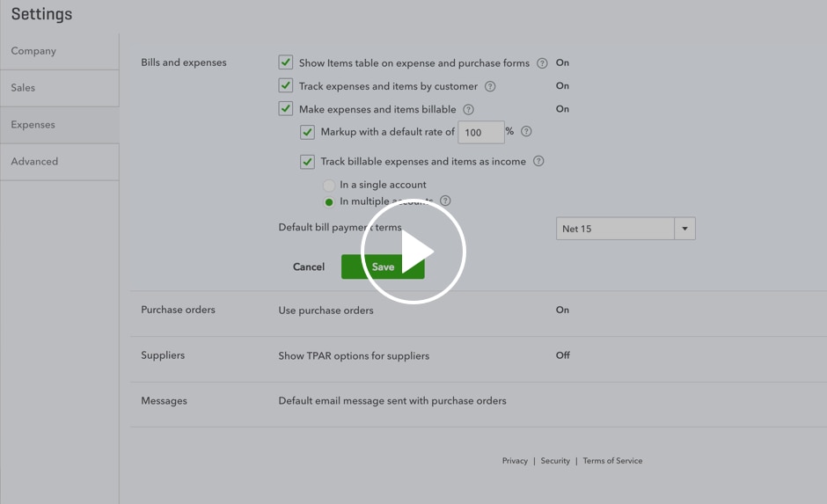The height and width of the screenshot is (504, 827).
Task: Toggle Markup with a default rate checkbox
Action: tap(307, 133)
